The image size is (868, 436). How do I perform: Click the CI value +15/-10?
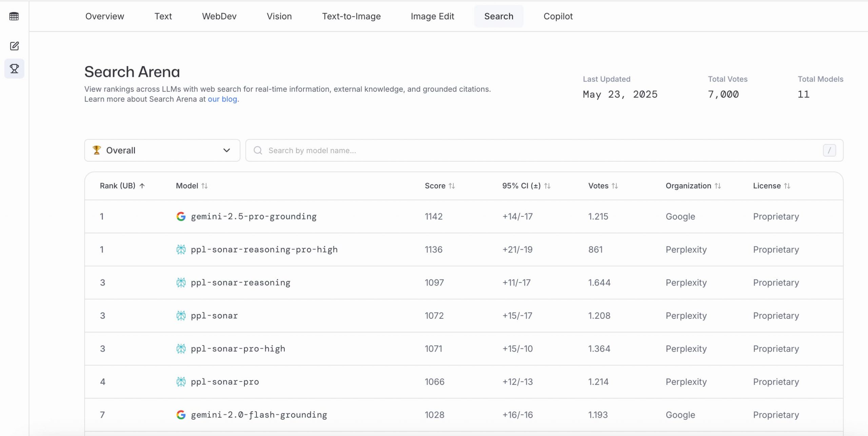tap(517, 349)
